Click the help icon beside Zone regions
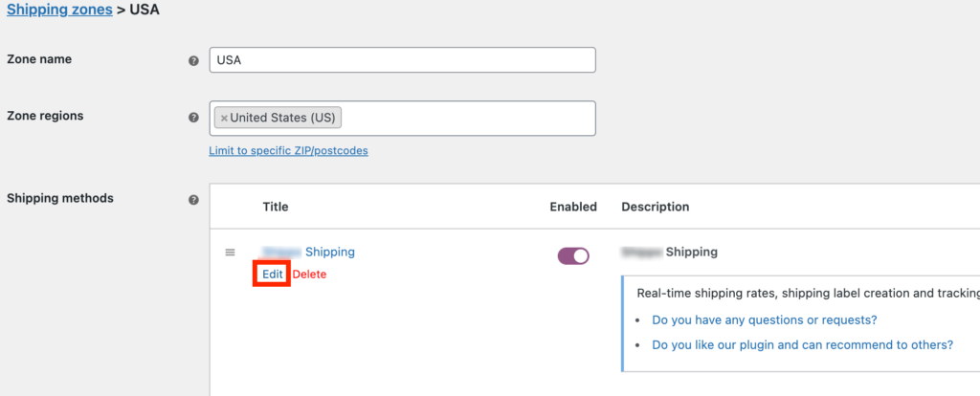 coord(194,118)
